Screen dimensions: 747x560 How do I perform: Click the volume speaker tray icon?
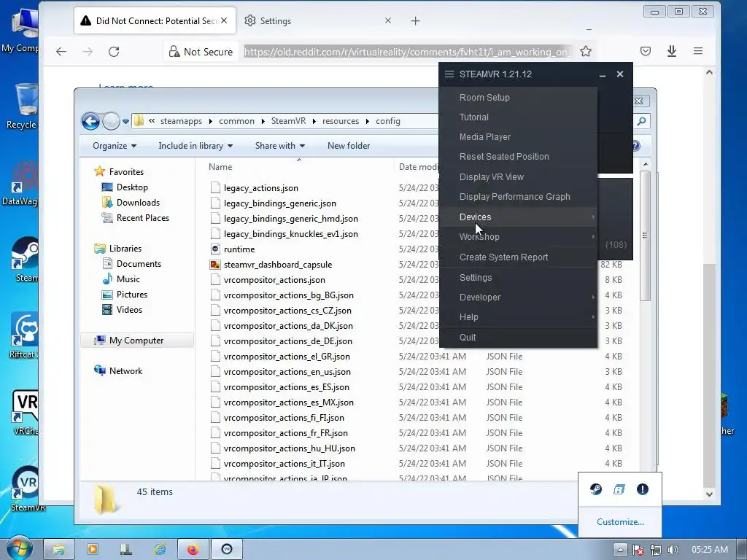click(673, 550)
